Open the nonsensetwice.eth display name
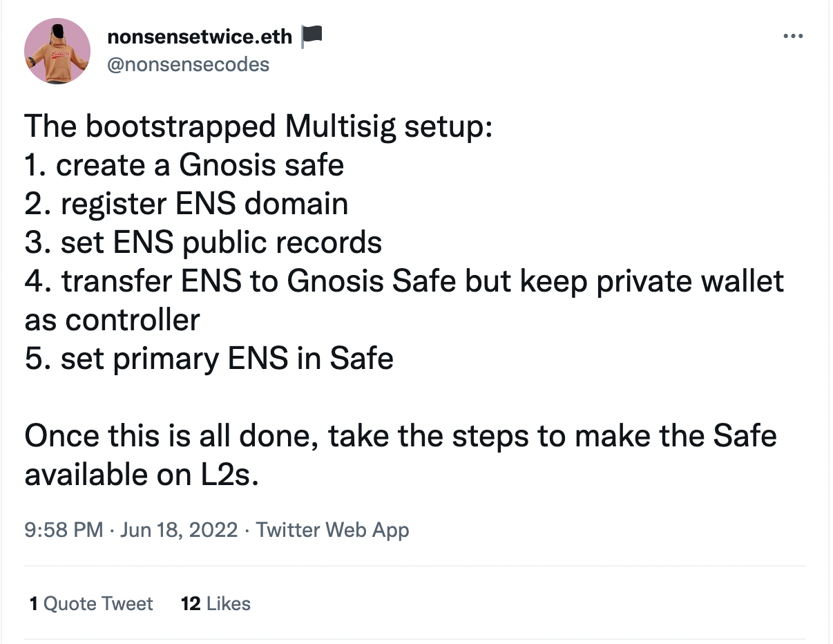 pyautogui.click(x=200, y=36)
